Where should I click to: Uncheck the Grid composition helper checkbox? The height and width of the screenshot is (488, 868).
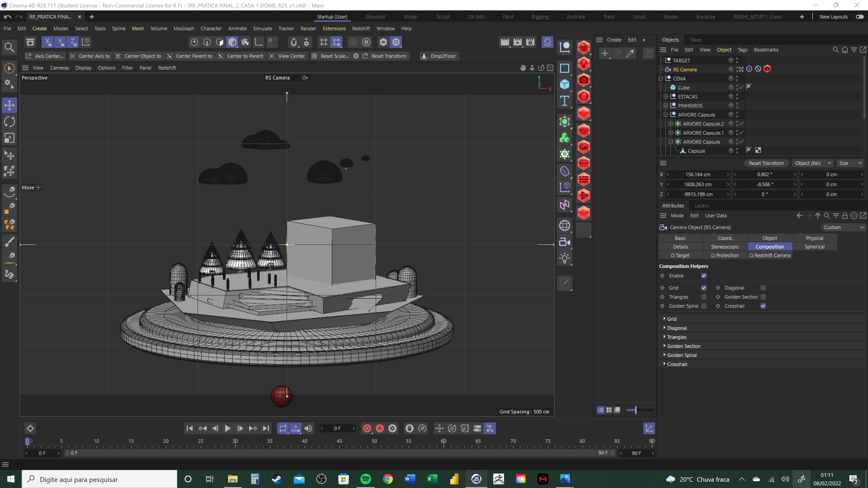[x=704, y=288]
